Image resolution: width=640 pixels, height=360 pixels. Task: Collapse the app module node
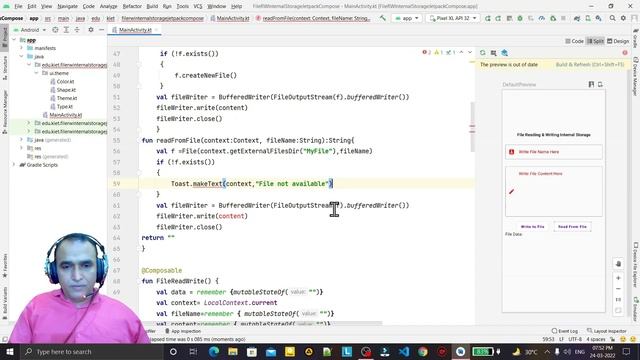[14, 40]
